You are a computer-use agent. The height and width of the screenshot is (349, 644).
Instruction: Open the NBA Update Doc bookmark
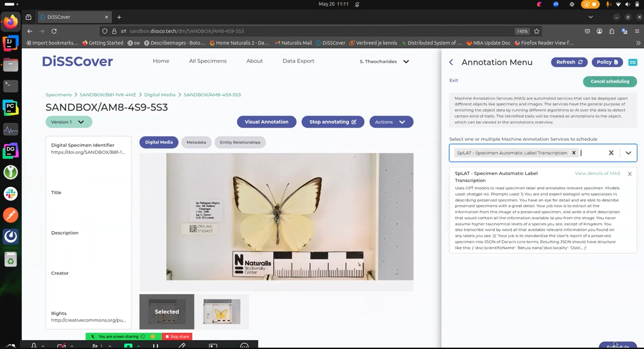[489, 43]
